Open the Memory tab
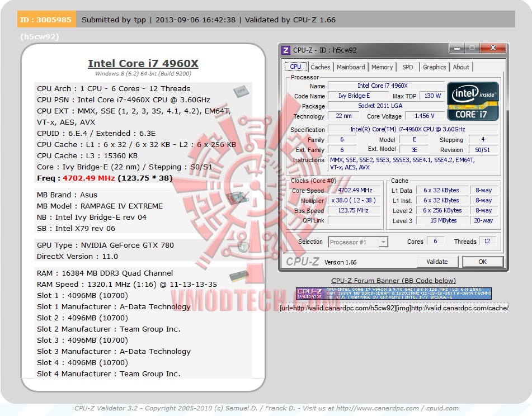Image resolution: width=532 pixels, height=416 pixels. (x=382, y=67)
